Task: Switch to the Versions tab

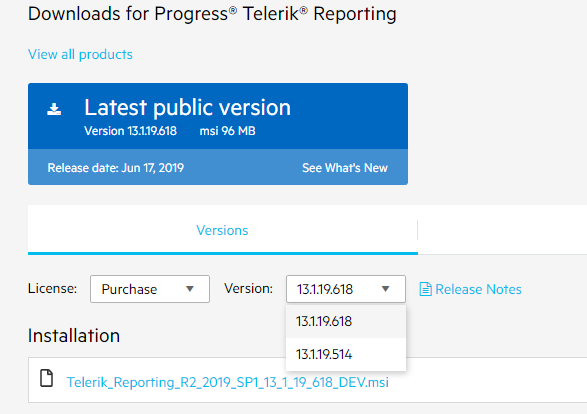Action: (222, 230)
